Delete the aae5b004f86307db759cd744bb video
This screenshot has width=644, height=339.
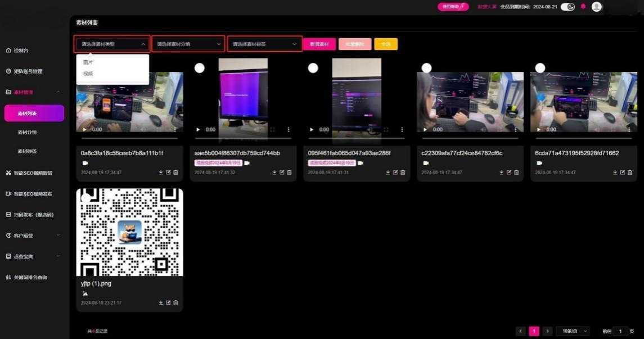tap(289, 173)
